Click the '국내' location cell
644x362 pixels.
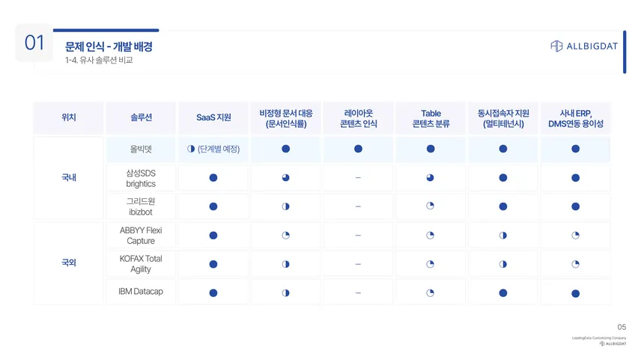[x=69, y=177]
